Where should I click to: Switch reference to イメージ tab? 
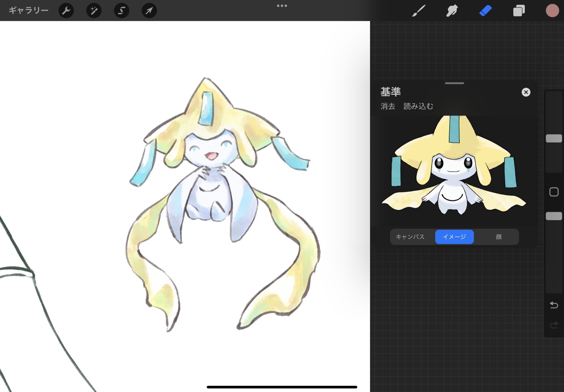click(x=454, y=237)
